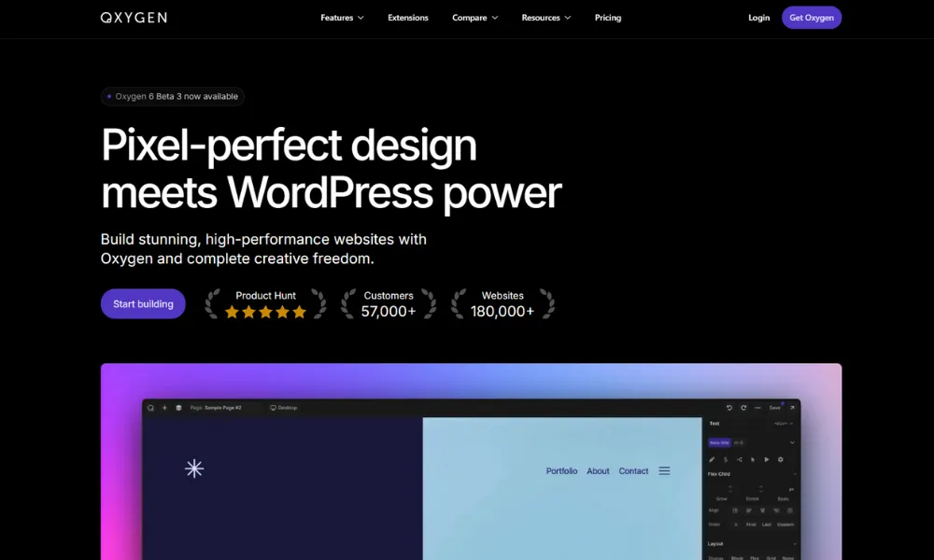The image size is (934, 560).
Task: Click the settings gear icon in properties panel
Action: click(781, 459)
